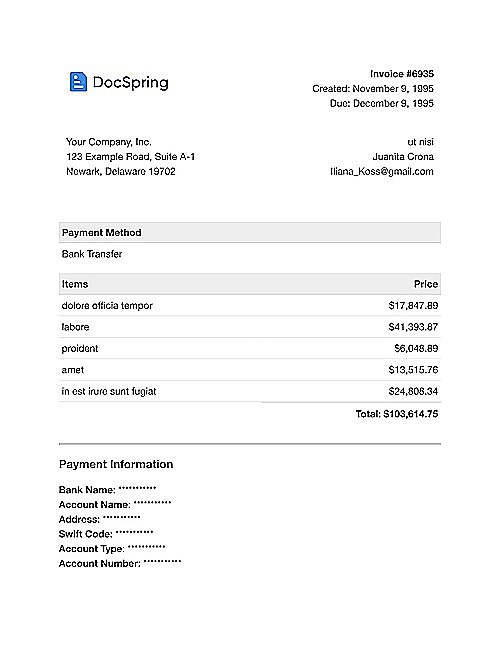Click the Iliana_Koss@gmail.com email address

[382, 172]
